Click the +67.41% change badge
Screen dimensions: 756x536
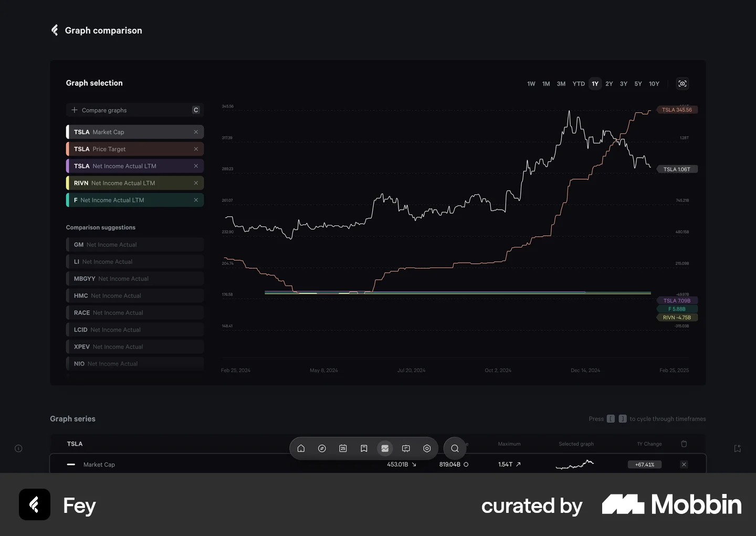(645, 465)
